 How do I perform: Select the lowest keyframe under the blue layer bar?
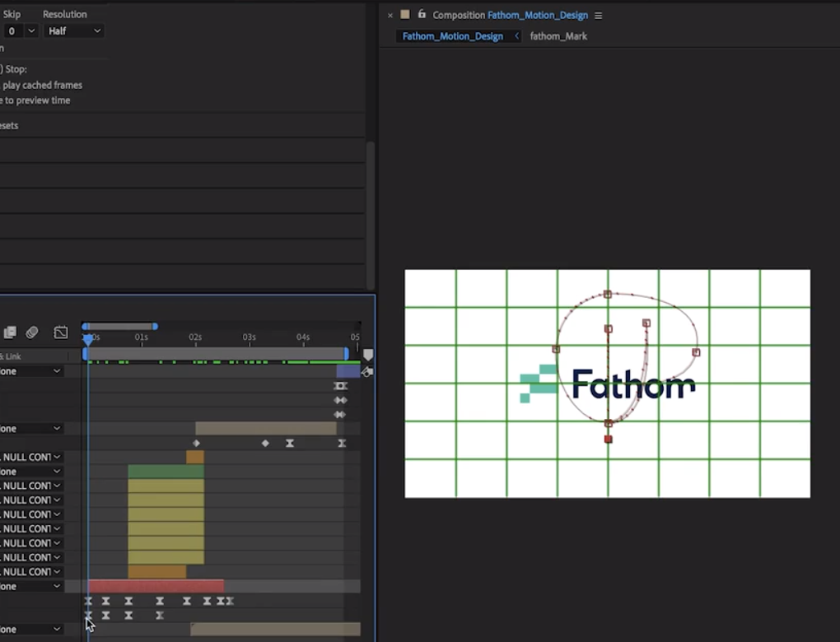[x=339, y=415]
